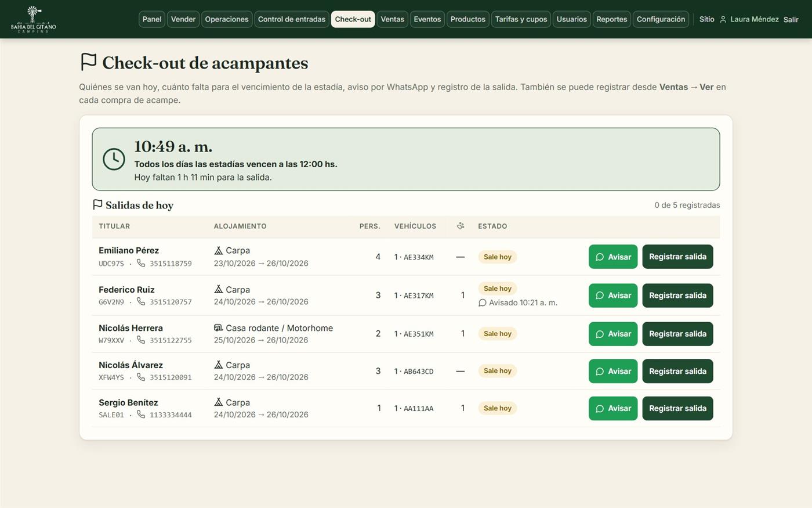
Task: Click the chat bubble icon beside Avisado 10:21
Action: pos(482,303)
